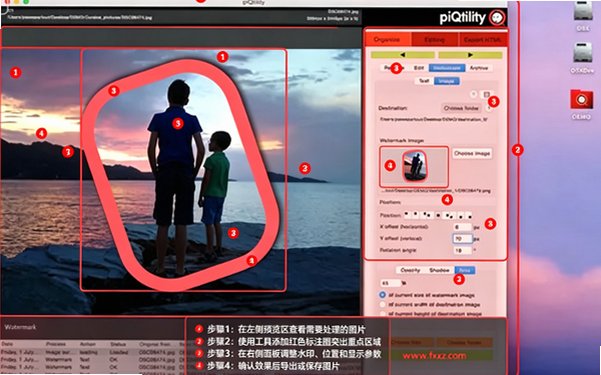Click the Destination path text under Choose folder
Screen dimensions: 601x375
click(x=434, y=120)
